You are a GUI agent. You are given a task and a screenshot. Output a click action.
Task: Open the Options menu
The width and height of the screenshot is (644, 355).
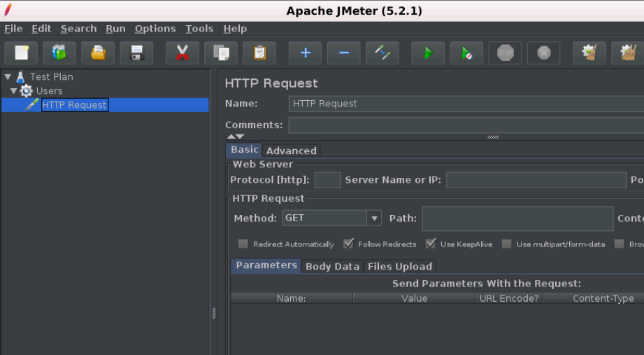click(x=155, y=29)
